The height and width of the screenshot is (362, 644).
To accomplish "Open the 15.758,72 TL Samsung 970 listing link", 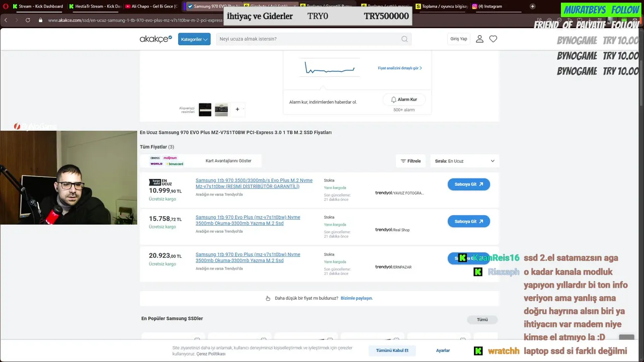I will pyautogui.click(x=248, y=220).
